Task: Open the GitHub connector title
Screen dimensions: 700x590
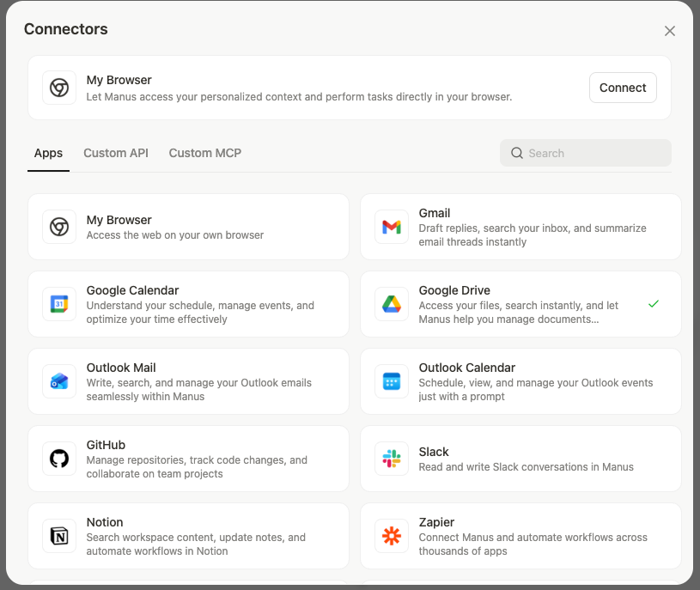Action: point(106,445)
